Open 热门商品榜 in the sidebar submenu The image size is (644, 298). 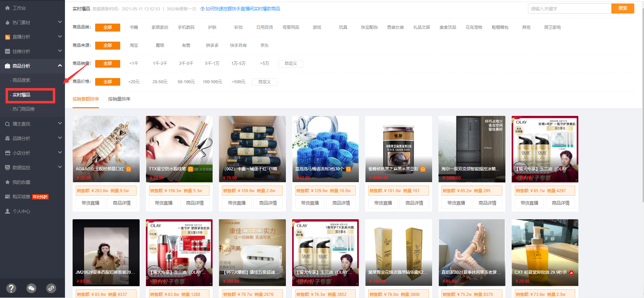[x=24, y=109]
